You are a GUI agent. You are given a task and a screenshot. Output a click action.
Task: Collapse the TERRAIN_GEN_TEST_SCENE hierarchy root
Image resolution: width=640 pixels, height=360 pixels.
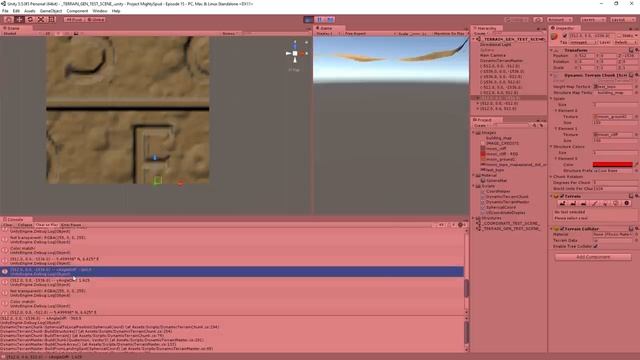point(474,39)
